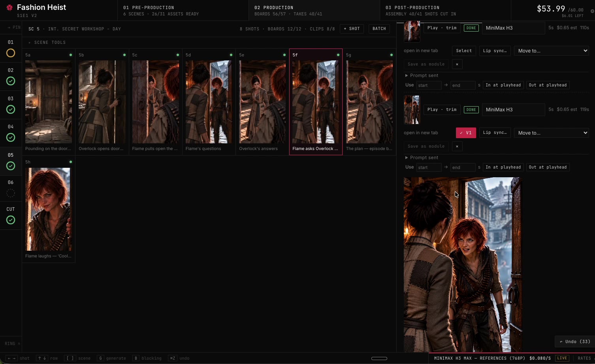Expand Prompt sent under the 119s take
595x364 pixels.
422,158
